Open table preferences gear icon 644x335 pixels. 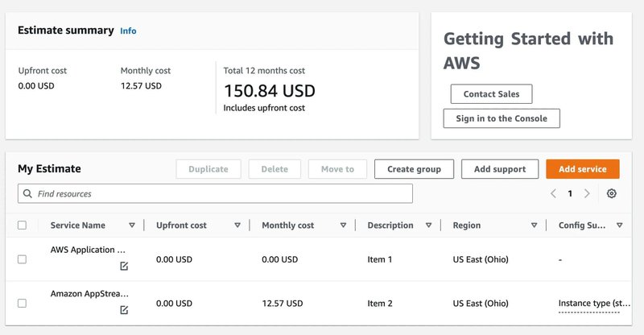coord(612,193)
